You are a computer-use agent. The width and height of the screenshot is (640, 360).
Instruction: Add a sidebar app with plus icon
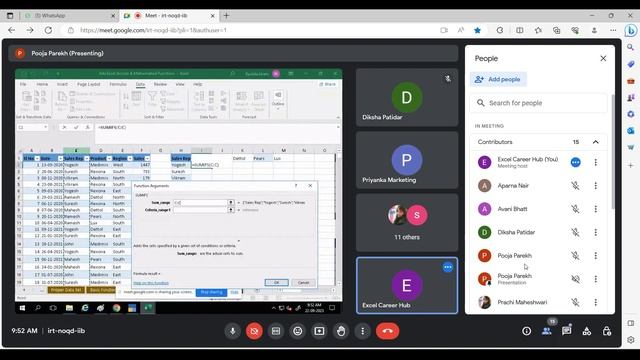(631, 165)
